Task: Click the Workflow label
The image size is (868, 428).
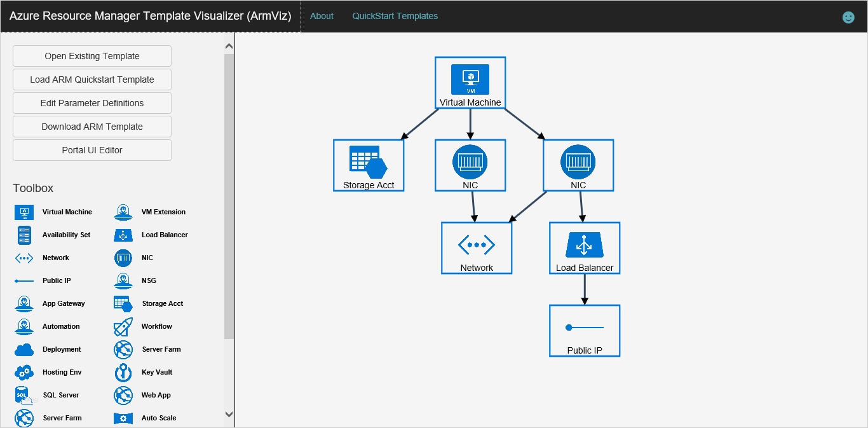Action: coord(157,326)
